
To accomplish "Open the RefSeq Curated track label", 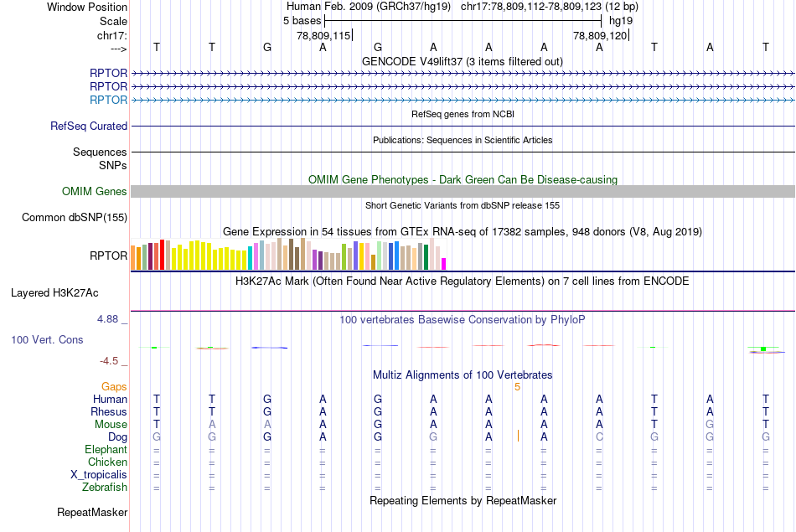I will coord(89,126).
